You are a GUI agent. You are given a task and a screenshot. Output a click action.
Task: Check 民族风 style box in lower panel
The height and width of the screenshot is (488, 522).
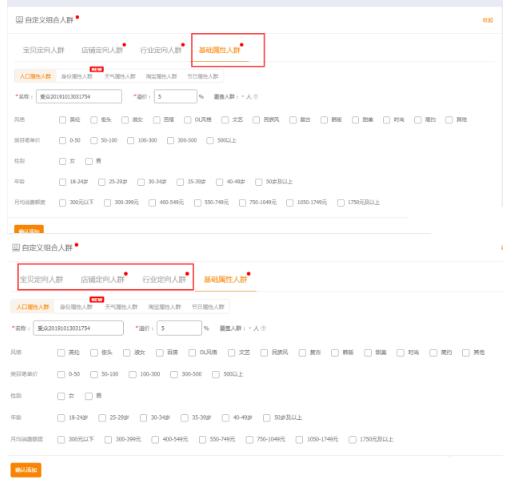[264, 353]
